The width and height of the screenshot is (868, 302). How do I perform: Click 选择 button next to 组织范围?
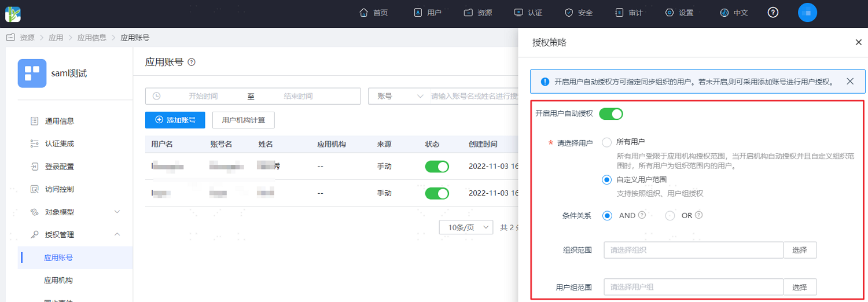pyautogui.click(x=800, y=250)
